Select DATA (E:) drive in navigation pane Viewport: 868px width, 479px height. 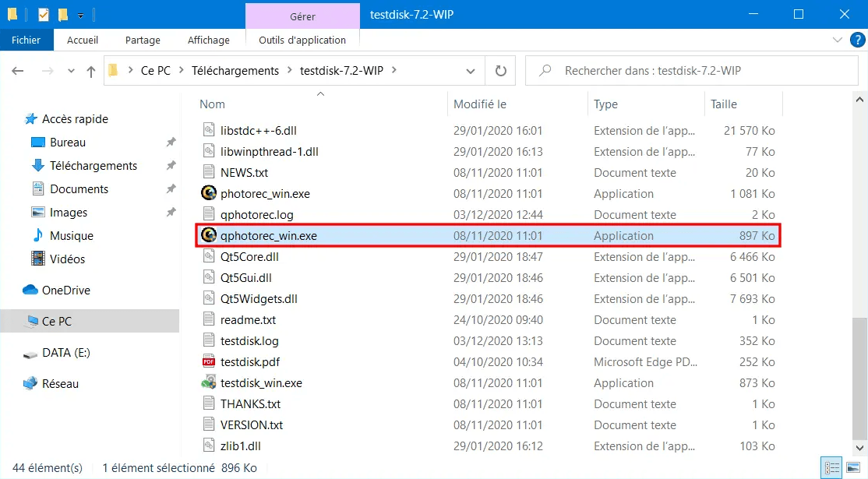pos(66,352)
